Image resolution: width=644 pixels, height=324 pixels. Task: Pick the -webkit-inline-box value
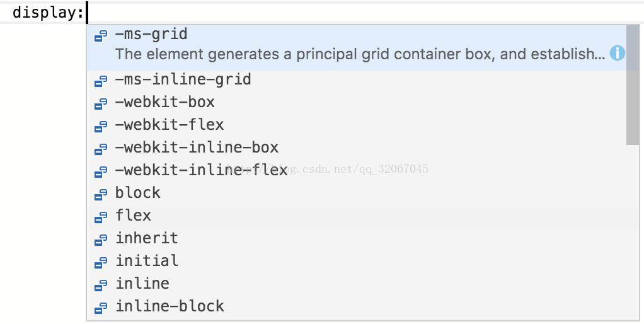coord(356,148)
